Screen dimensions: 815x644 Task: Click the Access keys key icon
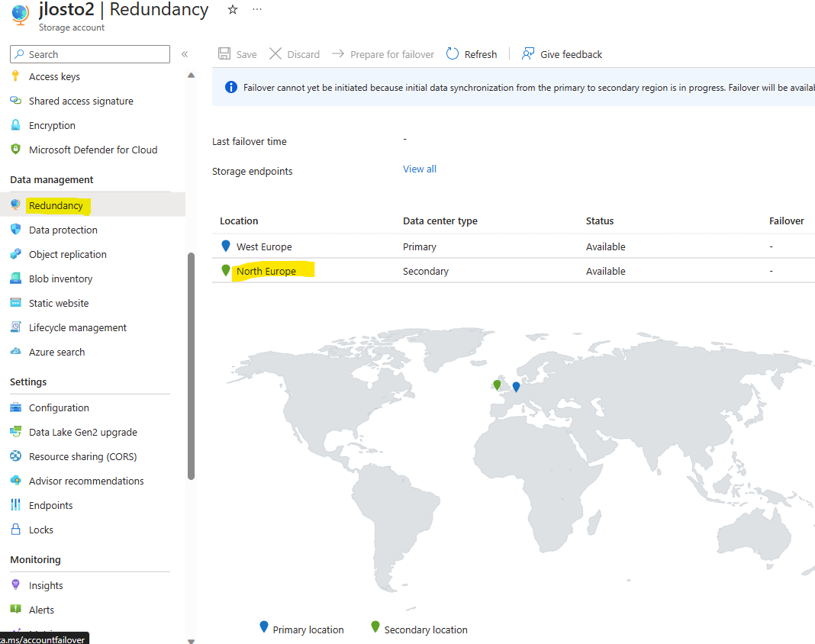[15, 76]
